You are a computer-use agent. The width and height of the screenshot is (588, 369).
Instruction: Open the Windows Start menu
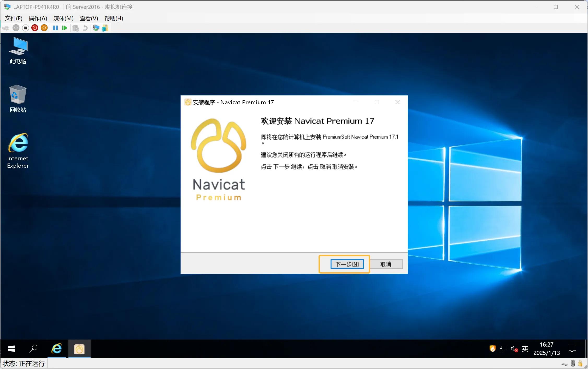pyautogui.click(x=11, y=349)
